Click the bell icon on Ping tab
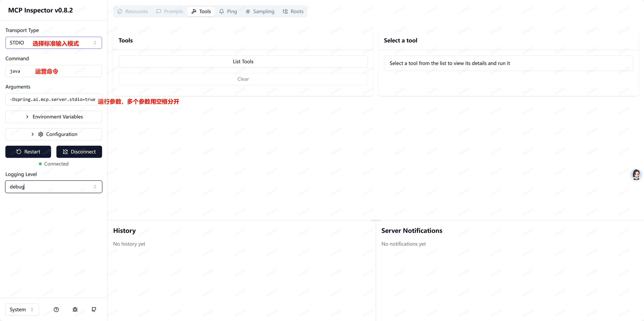The height and width of the screenshot is (321, 644). [221, 11]
